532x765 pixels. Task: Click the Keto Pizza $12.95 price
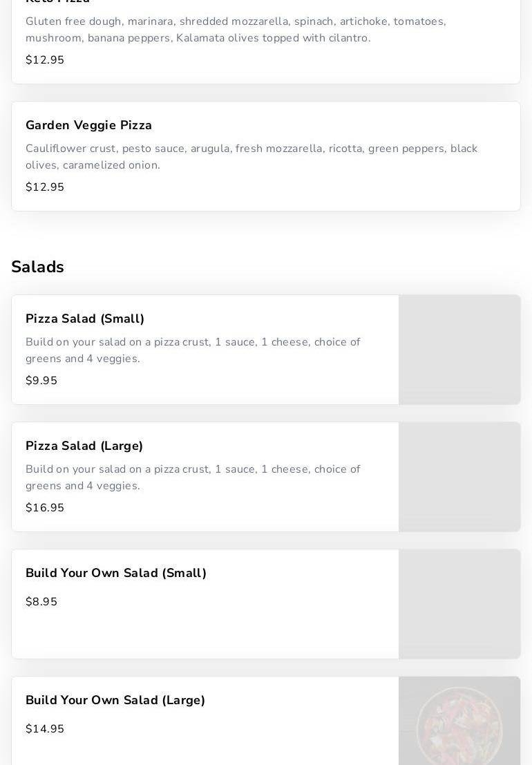[x=45, y=60]
